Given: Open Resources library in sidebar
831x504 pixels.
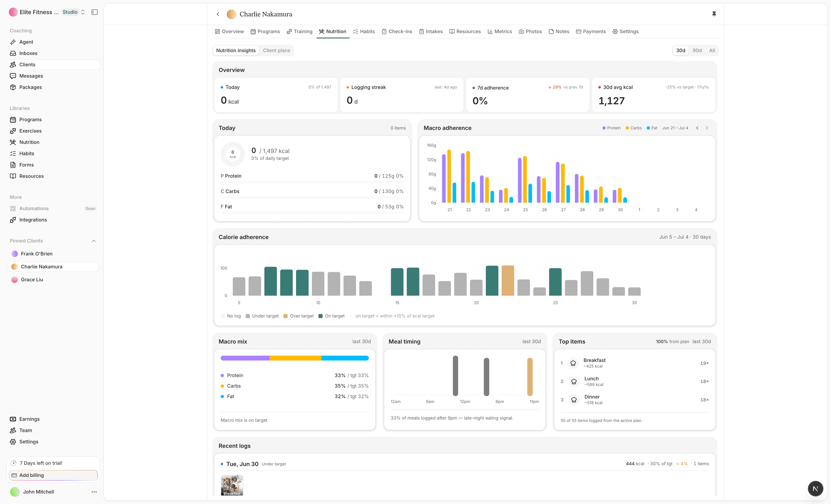Looking at the screenshot, I should pyautogui.click(x=53, y=176).
